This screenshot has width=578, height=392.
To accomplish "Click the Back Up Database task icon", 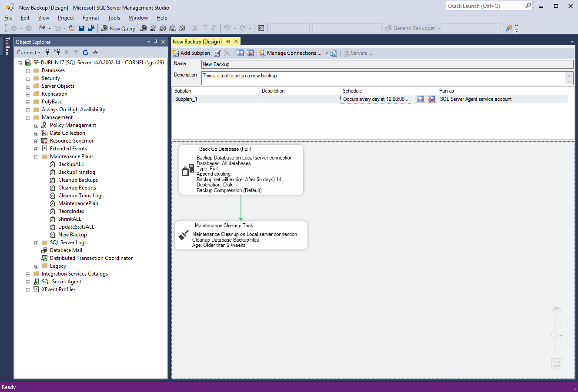I will click(x=188, y=170).
